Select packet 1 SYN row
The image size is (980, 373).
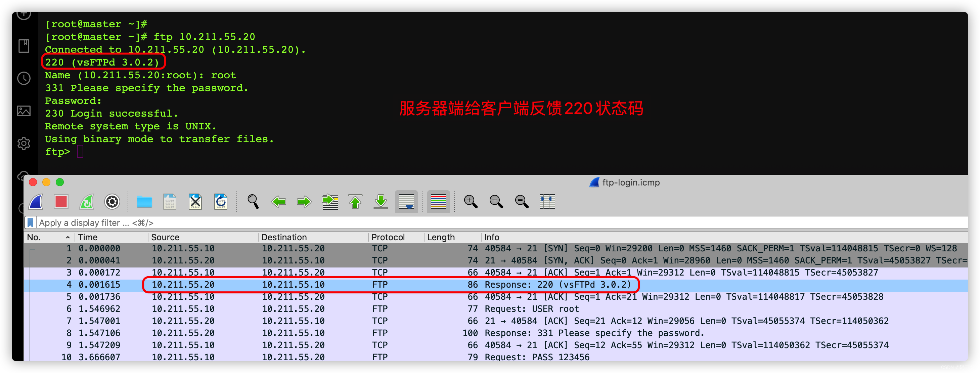(496, 249)
